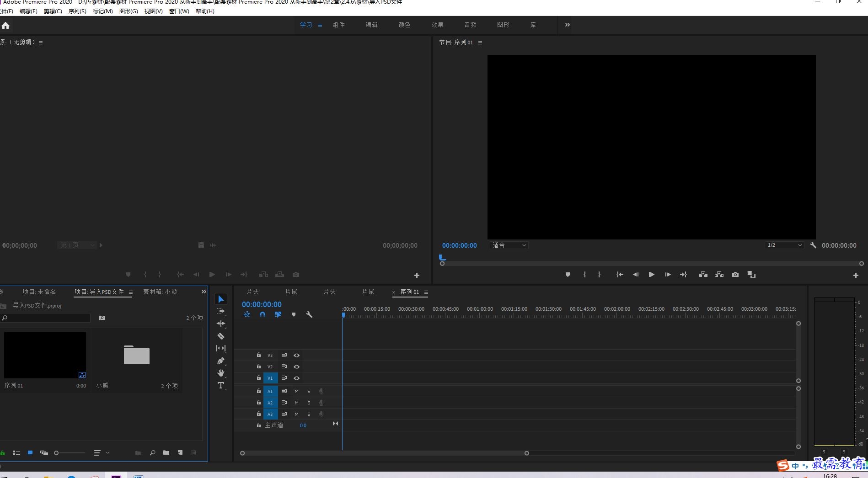Viewport: 868px width, 478px height.
Task: Toggle V2 track output eye
Action: tap(296, 366)
